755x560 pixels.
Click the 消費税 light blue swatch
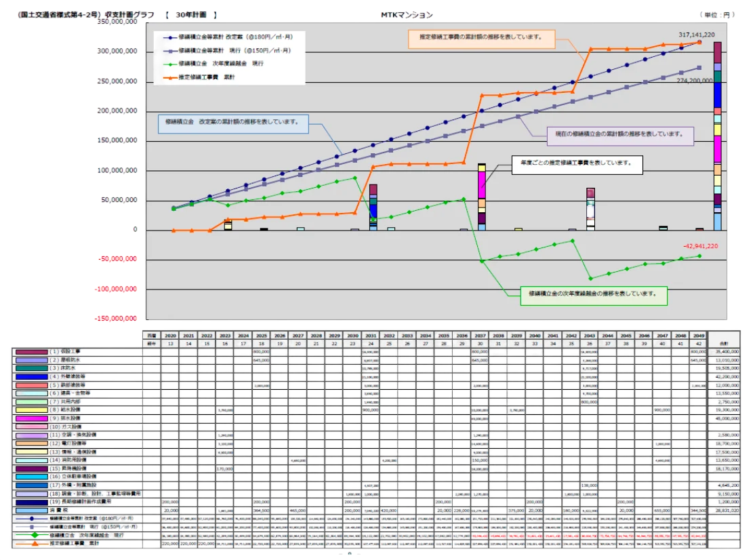(32, 511)
